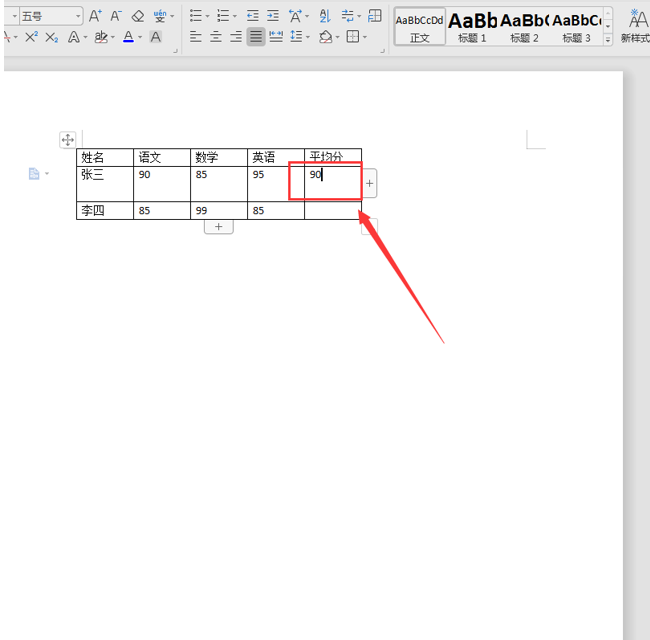Apply the 标题 2 heading style

coord(524,27)
